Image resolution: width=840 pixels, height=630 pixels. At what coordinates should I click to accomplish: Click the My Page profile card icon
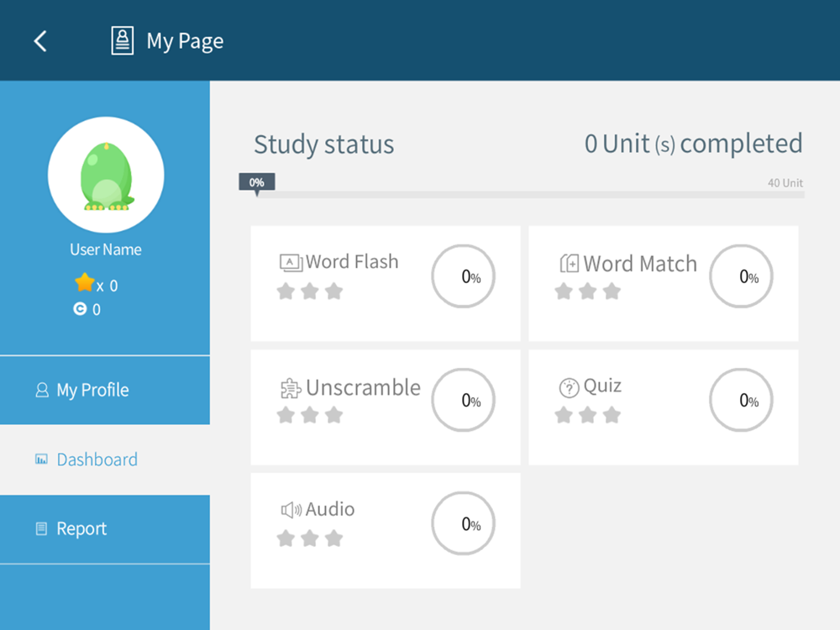pyautogui.click(x=122, y=40)
